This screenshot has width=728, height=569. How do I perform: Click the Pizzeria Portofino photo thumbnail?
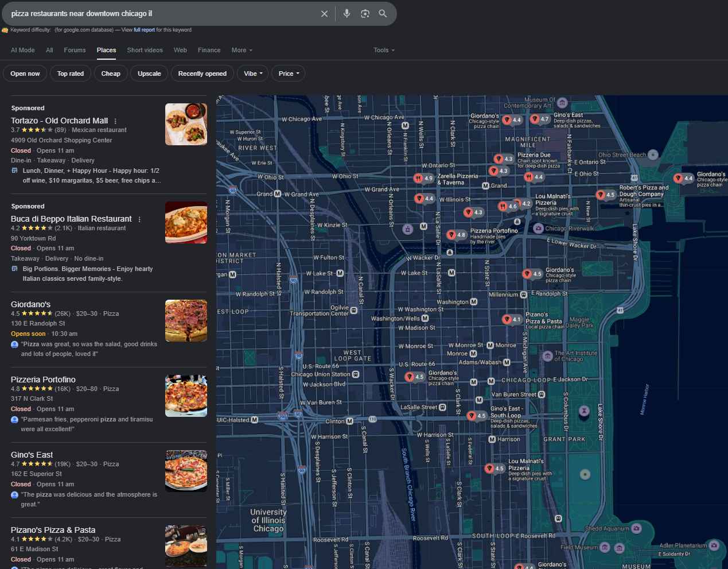pyautogui.click(x=186, y=396)
